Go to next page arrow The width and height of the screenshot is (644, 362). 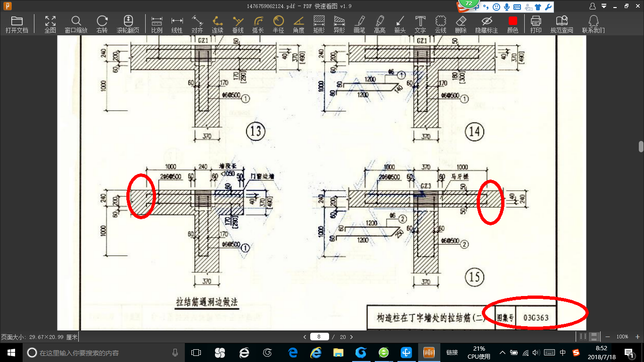[351, 337]
